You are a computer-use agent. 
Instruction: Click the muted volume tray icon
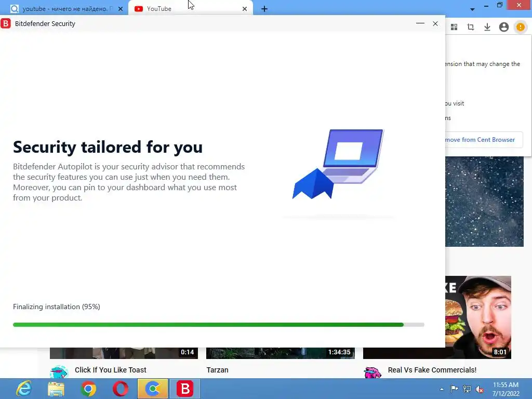tap(480, 389)
